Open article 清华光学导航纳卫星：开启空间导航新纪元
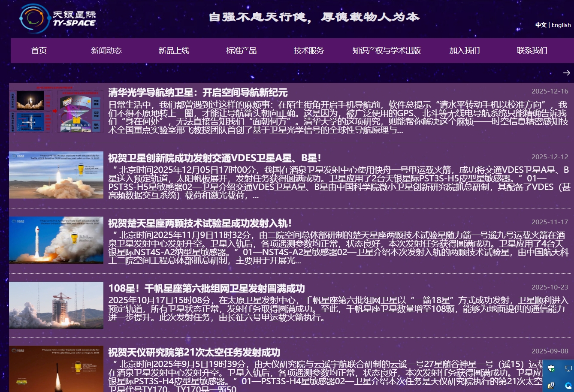 pyautogui.click(x=198, y=93)
